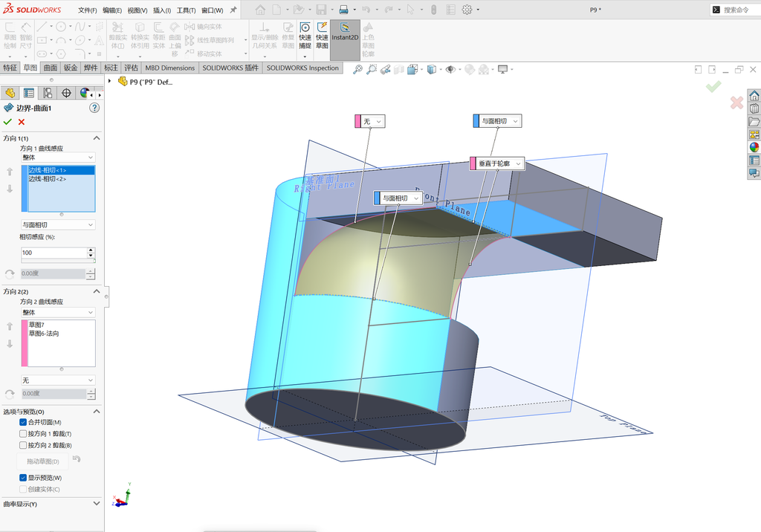Switch to the 钣金 ribbon tab
761x532 pixels.
pyautogui.click(x=71, y=68)
